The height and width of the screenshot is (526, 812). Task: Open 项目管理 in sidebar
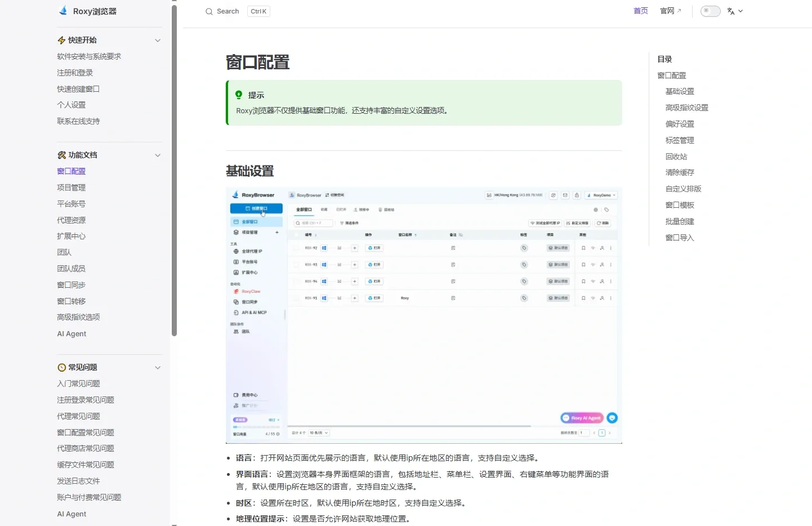click(72, 188)
